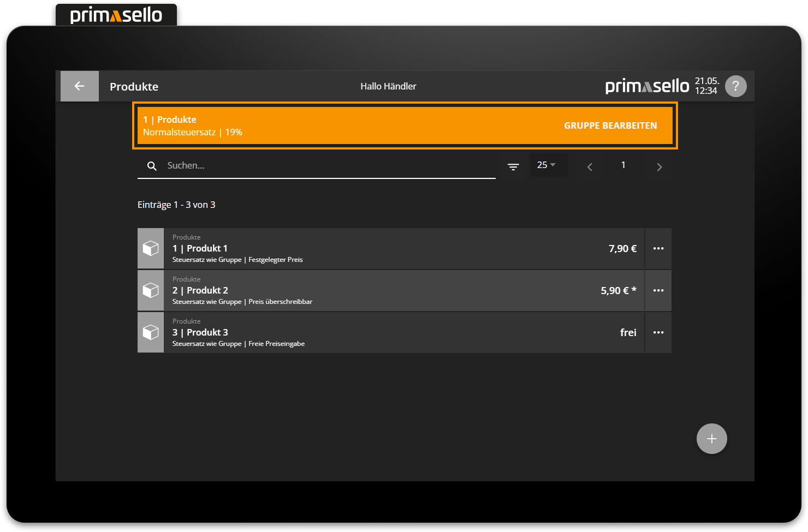Viewport: 808px width, 532px height.
Task: Click the magnifier search icon
Action: coord(152,166)
